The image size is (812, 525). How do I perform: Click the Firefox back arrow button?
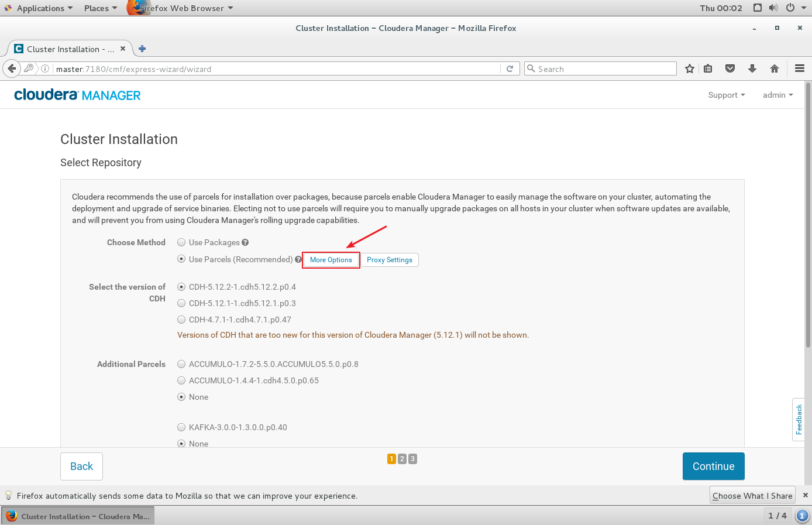(12, 68)
